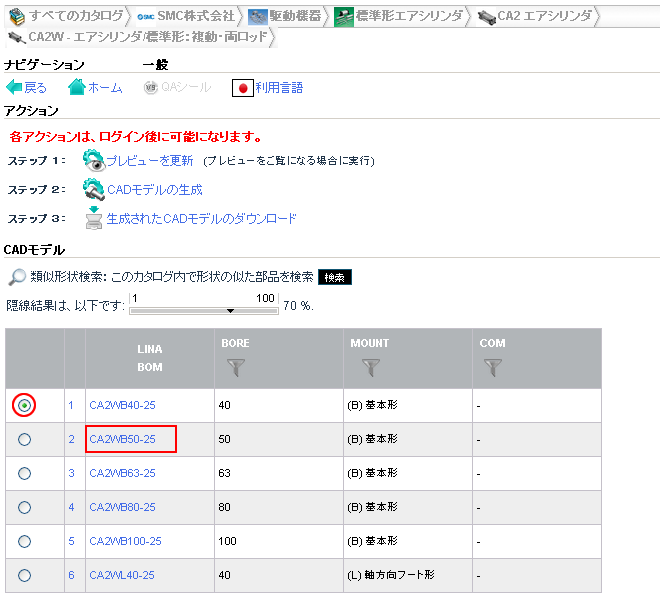
Task: Click the CAD download icon in Step 3
Action: 94,218
